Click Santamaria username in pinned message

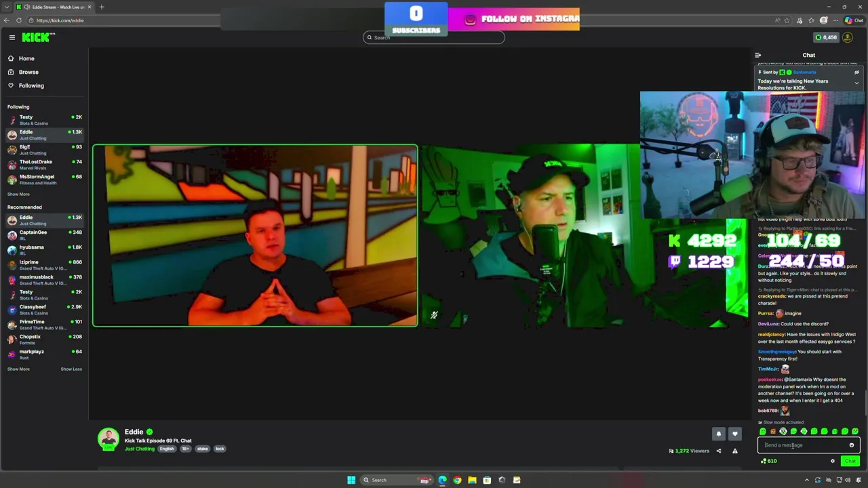805,72
